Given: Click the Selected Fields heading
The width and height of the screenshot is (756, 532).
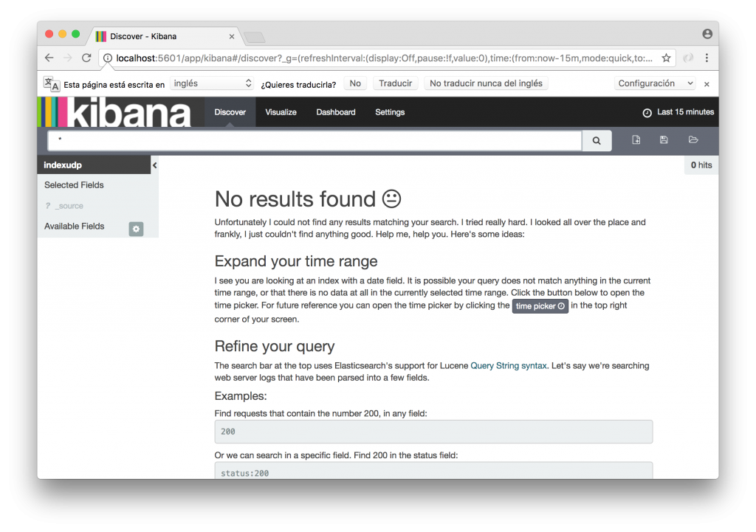Looking at the screenshot, I should coord(74,185).
